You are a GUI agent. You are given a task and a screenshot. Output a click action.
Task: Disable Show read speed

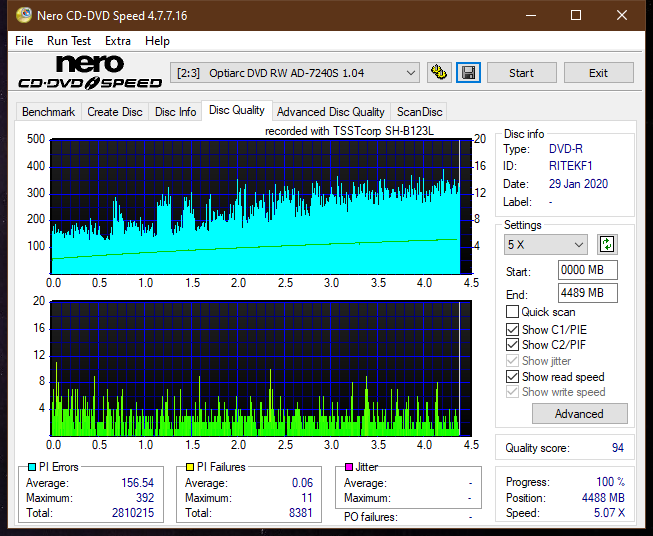512,376
